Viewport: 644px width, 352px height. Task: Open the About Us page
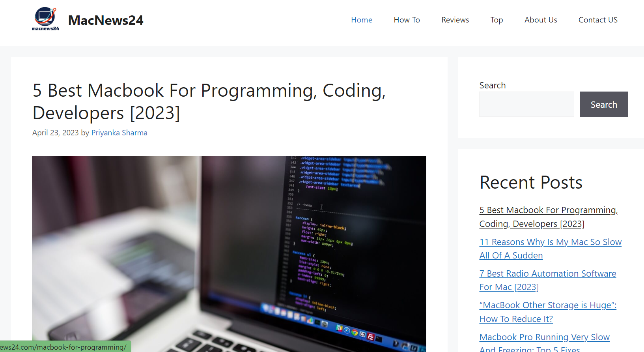tap(541, 20)
